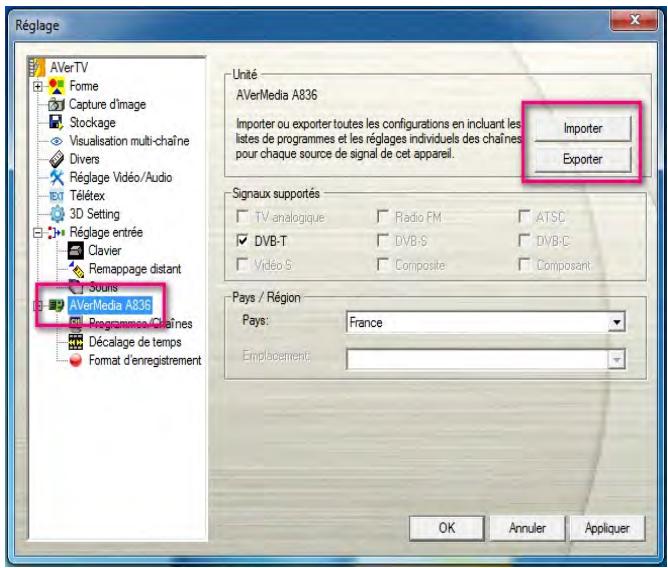This screenshot has width=668, height=568.
Task: Click the Réglage entrée connector icon
Action: pyautogui.click(x=56, y=233)
